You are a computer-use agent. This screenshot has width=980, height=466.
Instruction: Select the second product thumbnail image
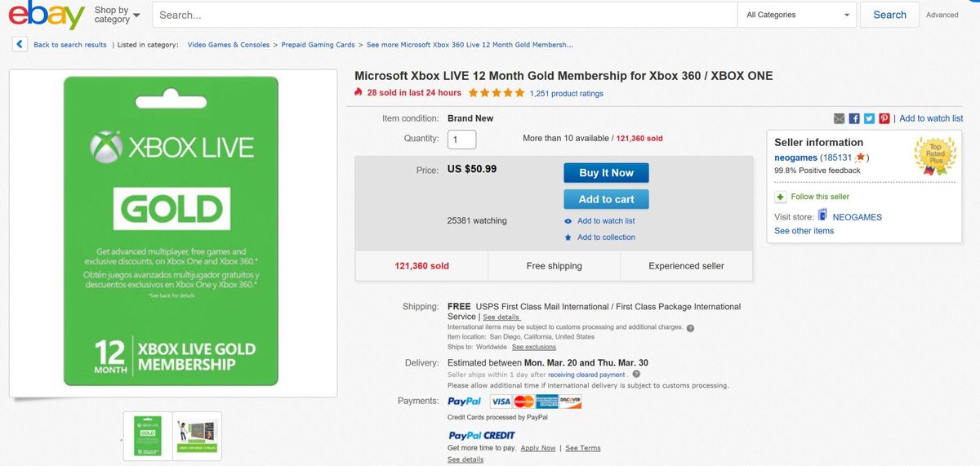pos(197,435)
